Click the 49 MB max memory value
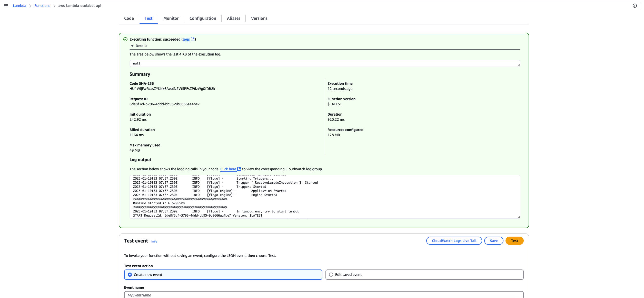The width and height of the screenshot is (644, 298). click(135, 150)
